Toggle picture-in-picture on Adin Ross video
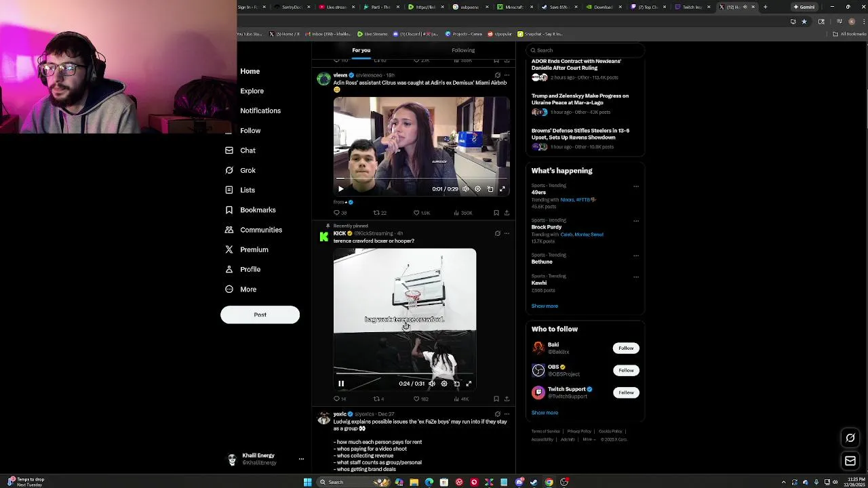Viewport: 868px width, 488px height. pyautogui.click(x=490, y=189)
